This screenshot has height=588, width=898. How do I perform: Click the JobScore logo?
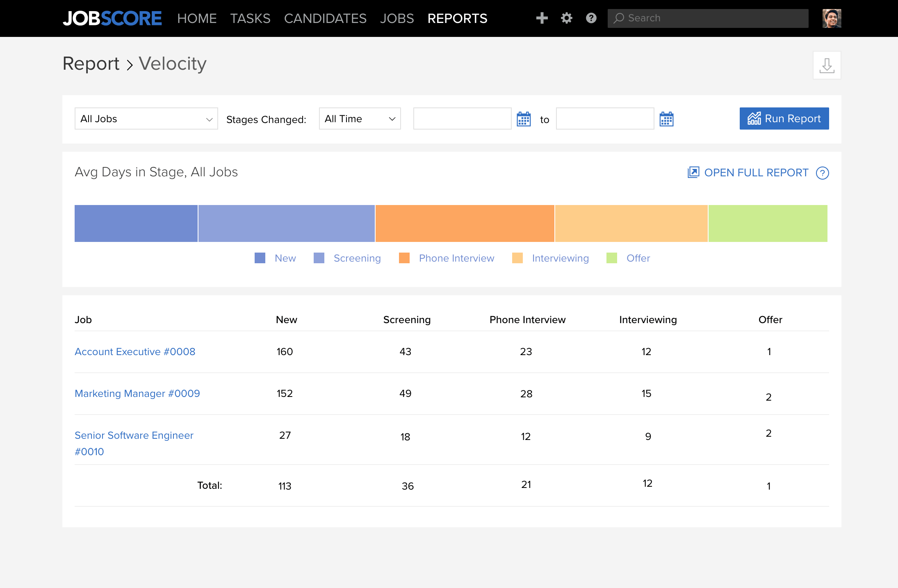112,18
